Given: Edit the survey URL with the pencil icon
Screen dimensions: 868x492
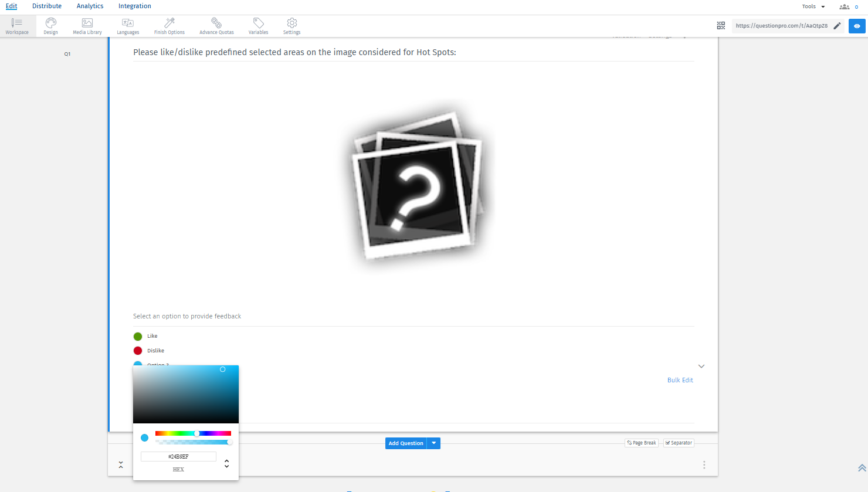Looking at the screenshot, I should (x=837, y=26).
